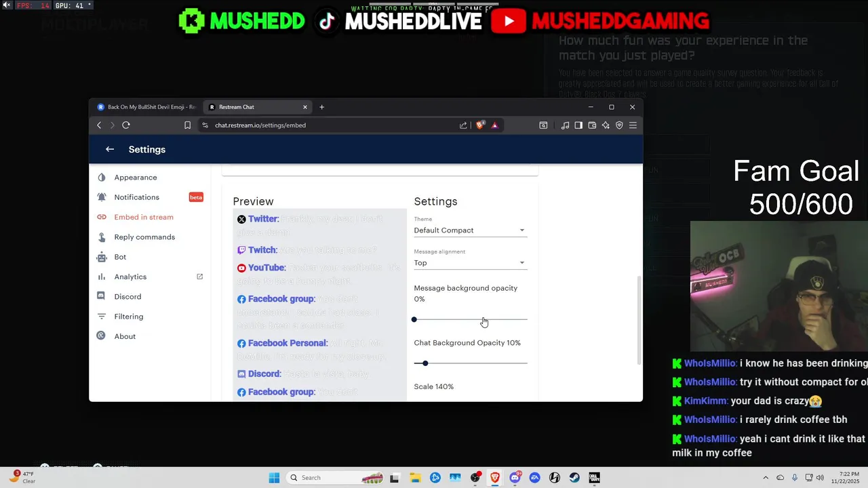Bookmark this page with the bookmark icon
The width and height of the screenshot is (868, 488).
(x=188, y=125)
